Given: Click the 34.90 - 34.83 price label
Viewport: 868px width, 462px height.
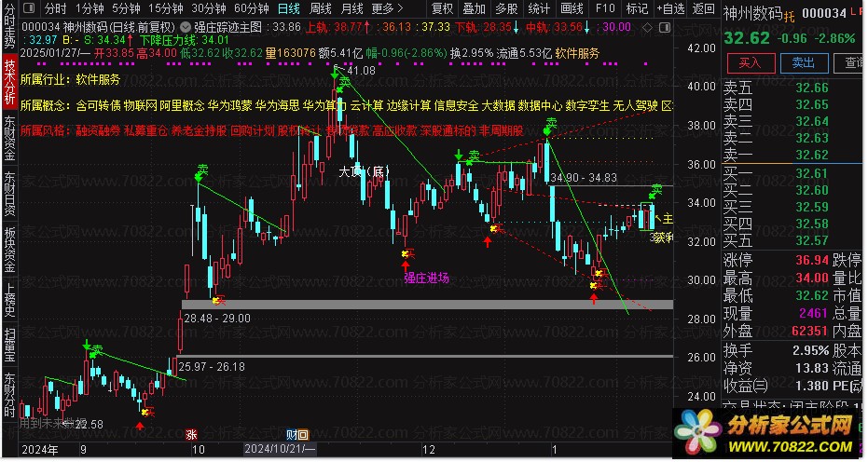Looking at the screenshot, I should (584, 178).
